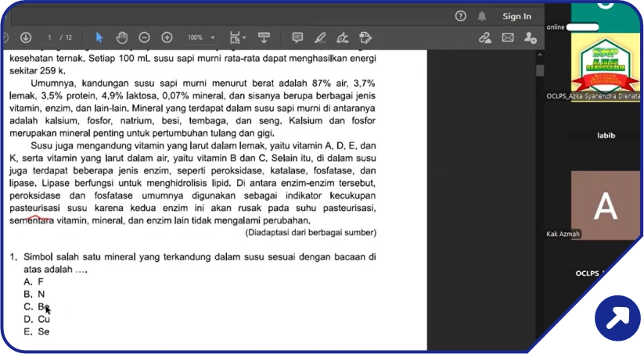Click the word "sementara" underlined in red
This screenshot has height=354, width=644.
31,220
